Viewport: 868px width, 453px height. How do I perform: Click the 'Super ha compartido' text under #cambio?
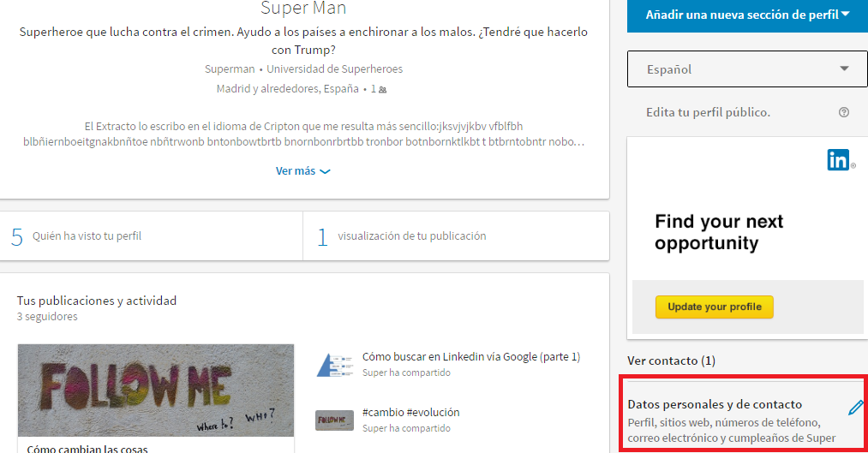[x=406, y=428]
